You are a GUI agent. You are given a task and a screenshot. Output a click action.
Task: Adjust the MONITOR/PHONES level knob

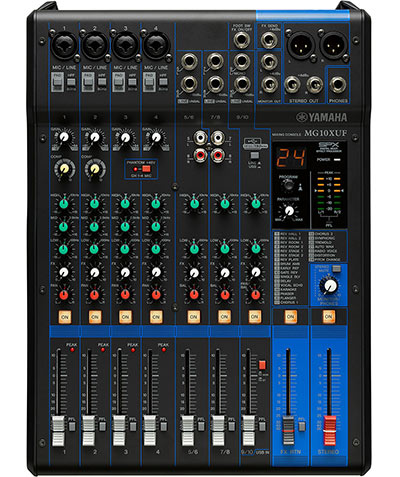click(330, 286)
